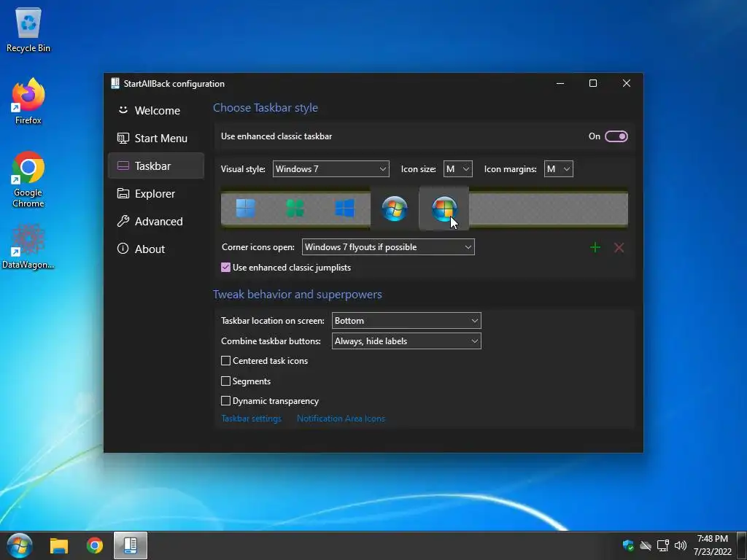Open the Visual style dropdown
This screenshot has height=560, width=747.
(330, 169)
